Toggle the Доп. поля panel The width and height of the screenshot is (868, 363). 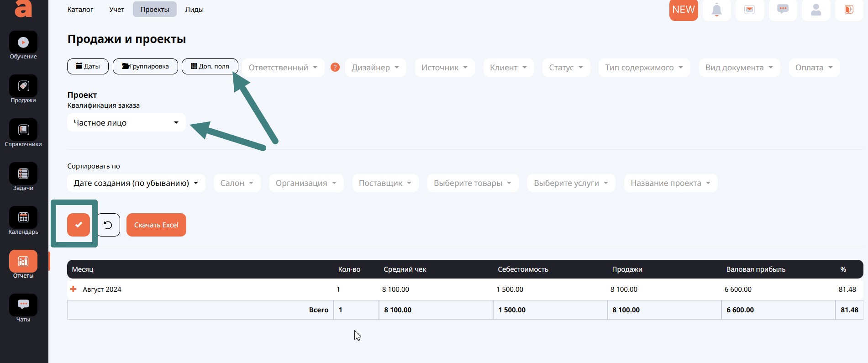tap(210, 66)
